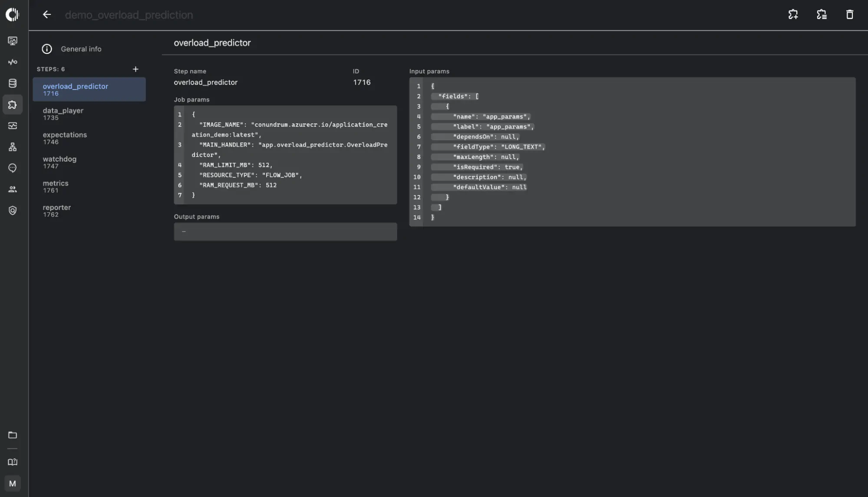
Task: Go back with the arrow in header
Action: 46,14
